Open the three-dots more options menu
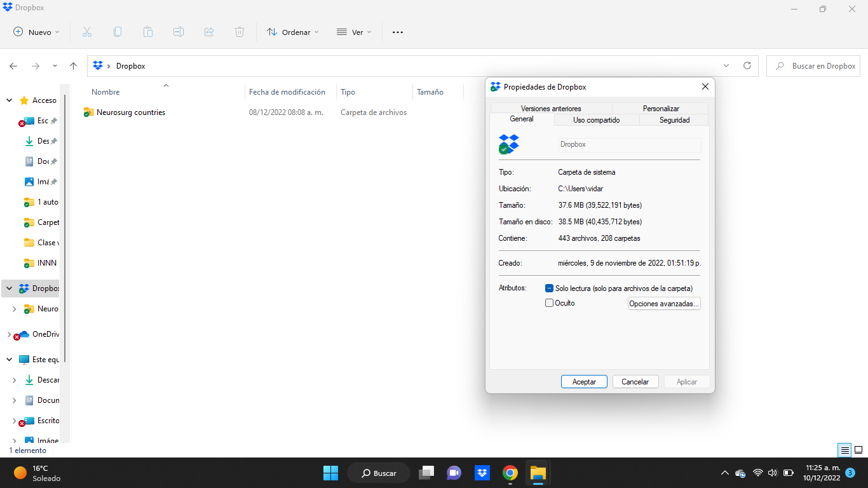 point(398,32)
